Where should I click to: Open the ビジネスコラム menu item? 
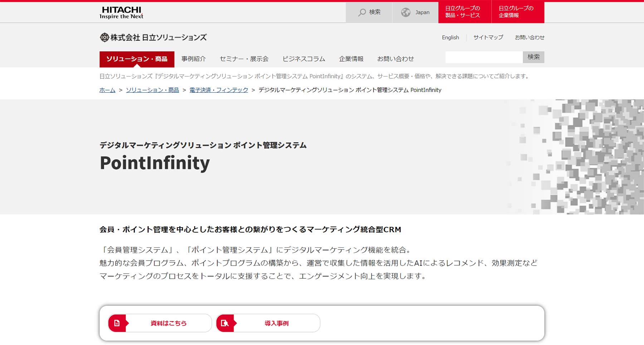tap(303, 59)
